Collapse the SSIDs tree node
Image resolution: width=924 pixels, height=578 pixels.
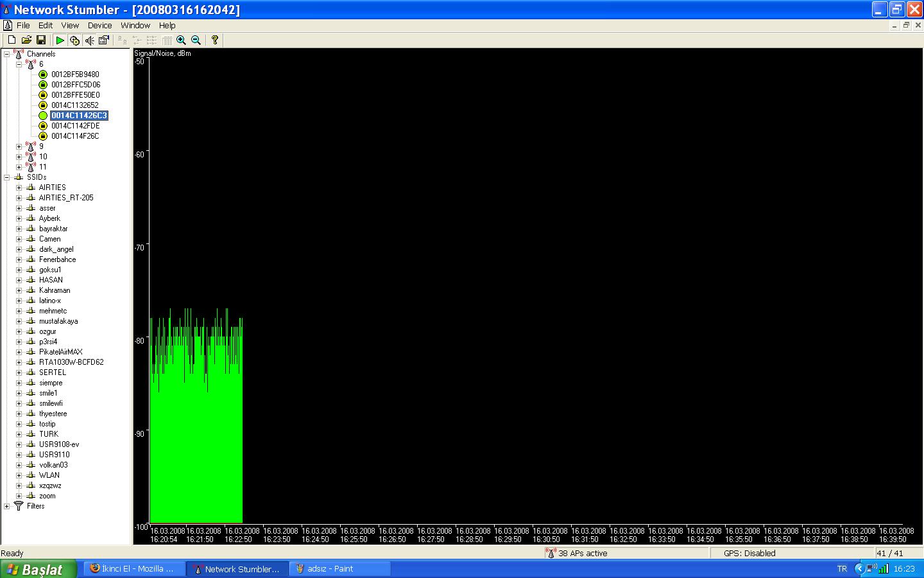(7, 177)
